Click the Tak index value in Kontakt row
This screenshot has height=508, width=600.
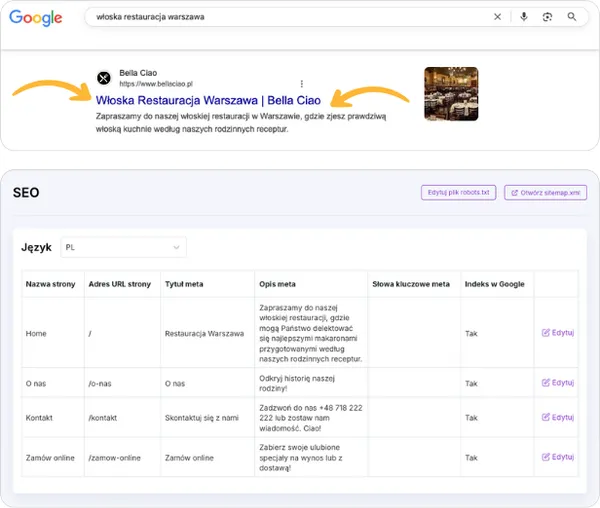tap(471, 418)
